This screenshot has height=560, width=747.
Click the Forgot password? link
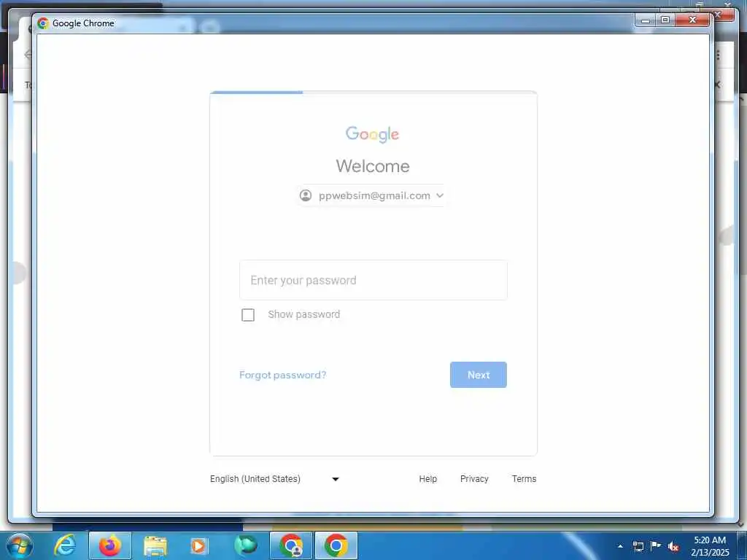point(282,375)
